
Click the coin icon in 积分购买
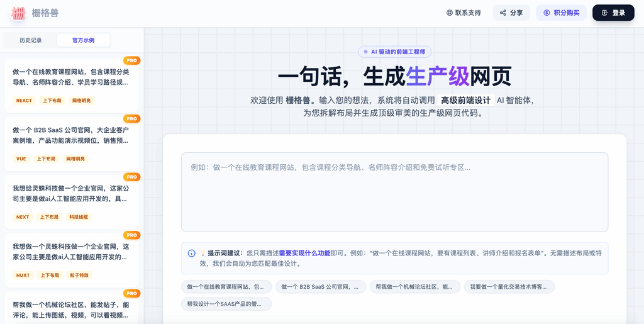click(x=547, y=13)
